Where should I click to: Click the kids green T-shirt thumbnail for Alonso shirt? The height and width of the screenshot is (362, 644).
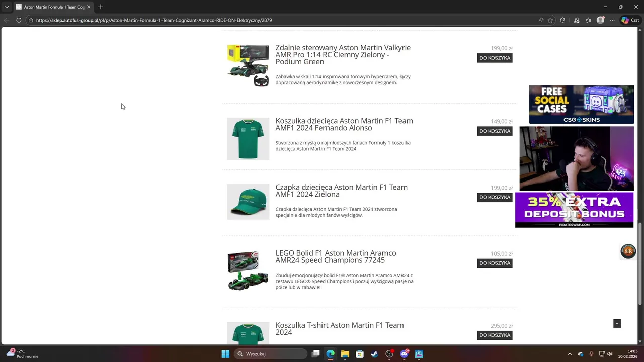coord(248,139)
